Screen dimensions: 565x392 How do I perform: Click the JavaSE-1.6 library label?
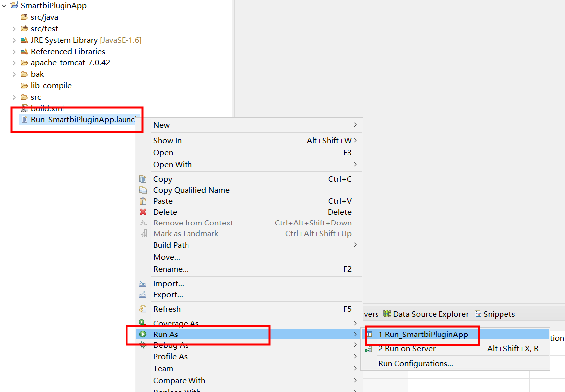pyautogui.click(x=121, y=40)
